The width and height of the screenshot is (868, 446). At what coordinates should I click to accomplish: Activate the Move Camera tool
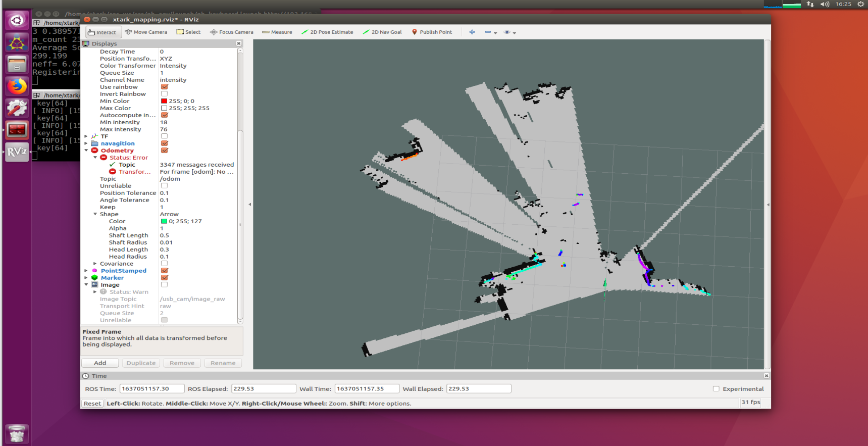(146, 32)
